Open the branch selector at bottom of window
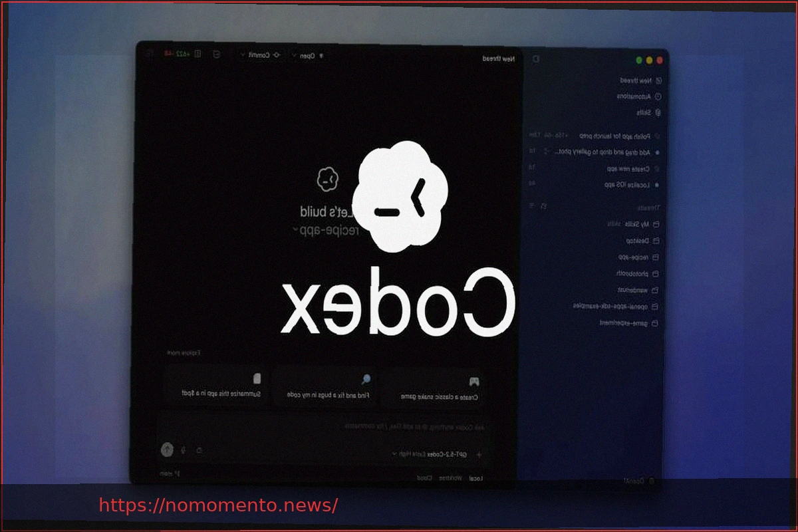This screenshot has height=532, width=798. coord(170,473)
